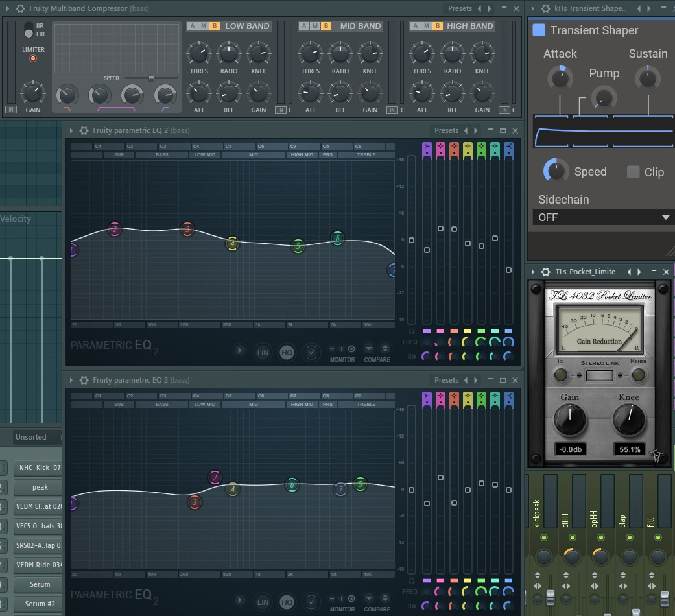Click the purple band 1 type icon in top EQ

click(x=427, y=150)
